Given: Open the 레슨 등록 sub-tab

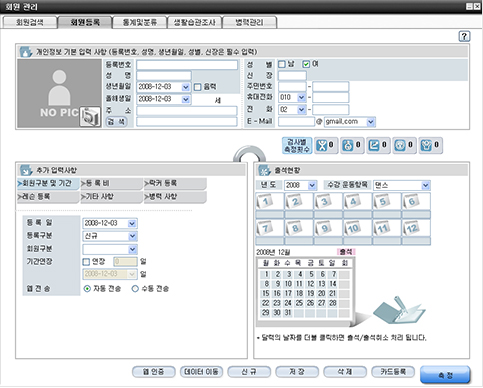Looking at the screenshot, I should tap(48, 197).
